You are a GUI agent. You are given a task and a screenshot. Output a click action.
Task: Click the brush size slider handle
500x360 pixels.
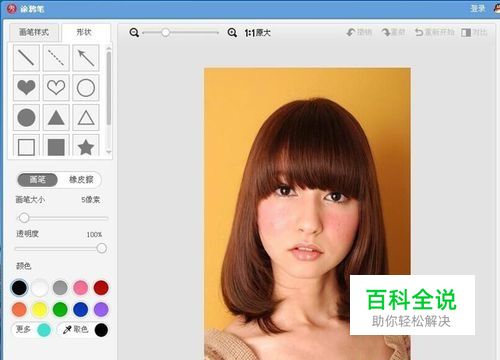pyautogui.click(x=24, y=218)
